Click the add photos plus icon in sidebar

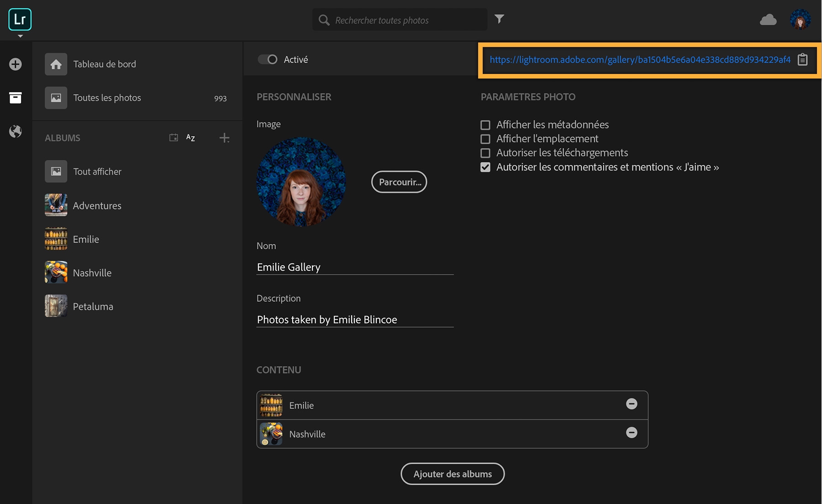16,64
